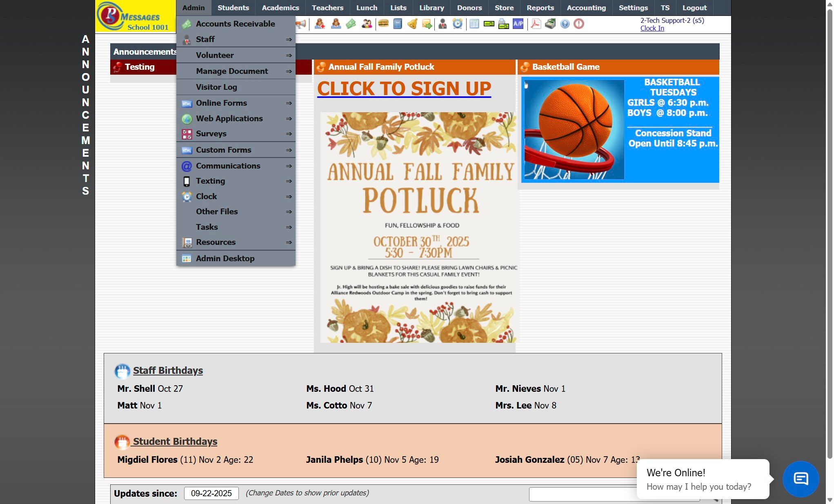This screenshot has height=504, width=834.
Task: Open the Reports menu in top bar
Action: click(x=540, y=8)
